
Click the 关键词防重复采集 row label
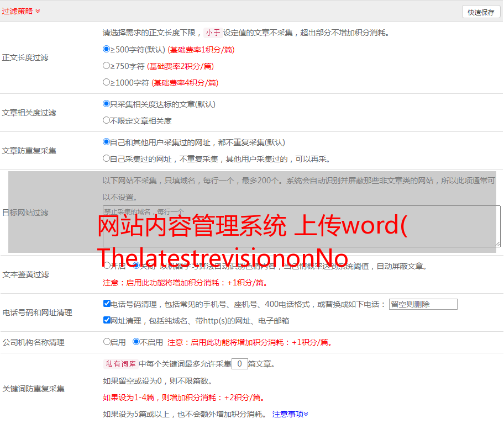[33, 389]
